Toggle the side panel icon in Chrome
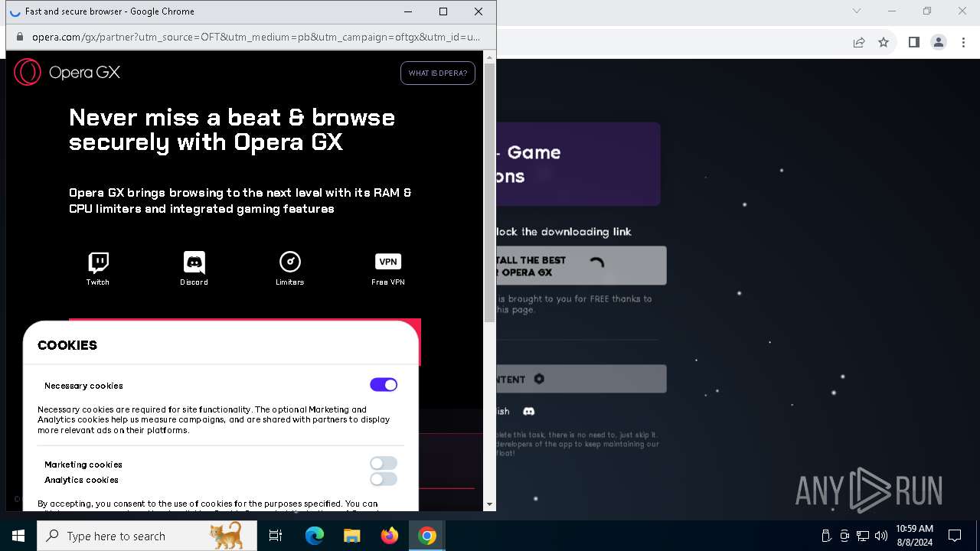The width and height of the screenshot is (980, 551). point(913,42)
